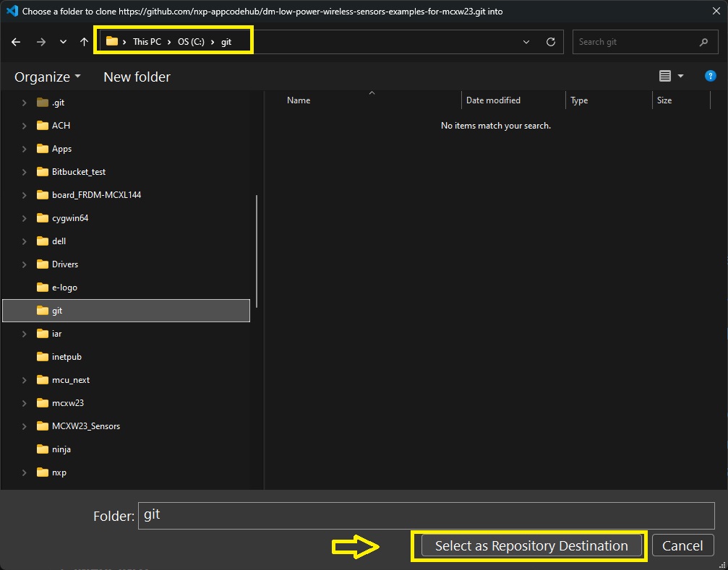Expand the MCXW23_Sensors folder node
728x570 pixels.
[x=25, y=426]
